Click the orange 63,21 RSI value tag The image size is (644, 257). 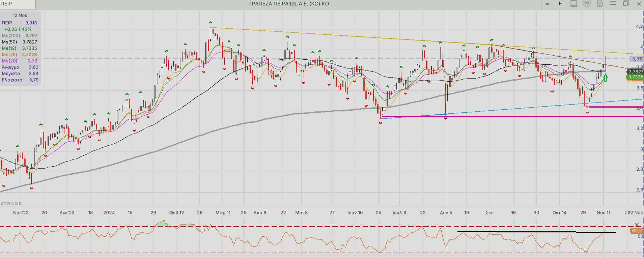[637, 231]
